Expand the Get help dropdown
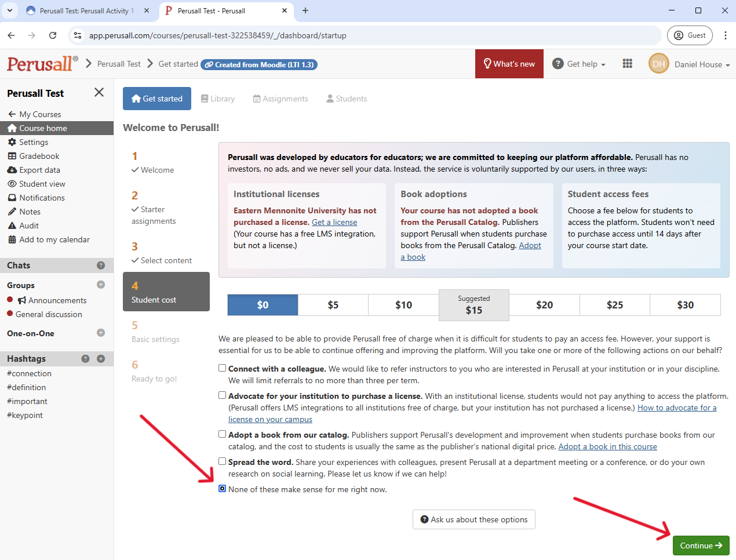The height and width of the screenshot is (560, 736). tap(580, 64)
